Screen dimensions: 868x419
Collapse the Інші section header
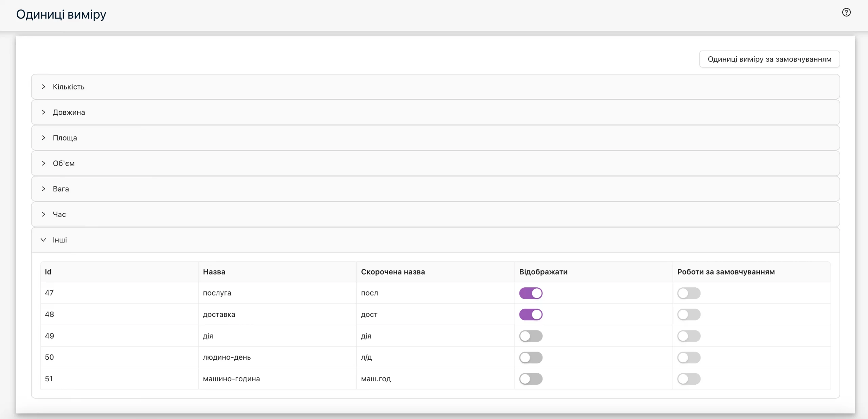[x=435, y=240]
